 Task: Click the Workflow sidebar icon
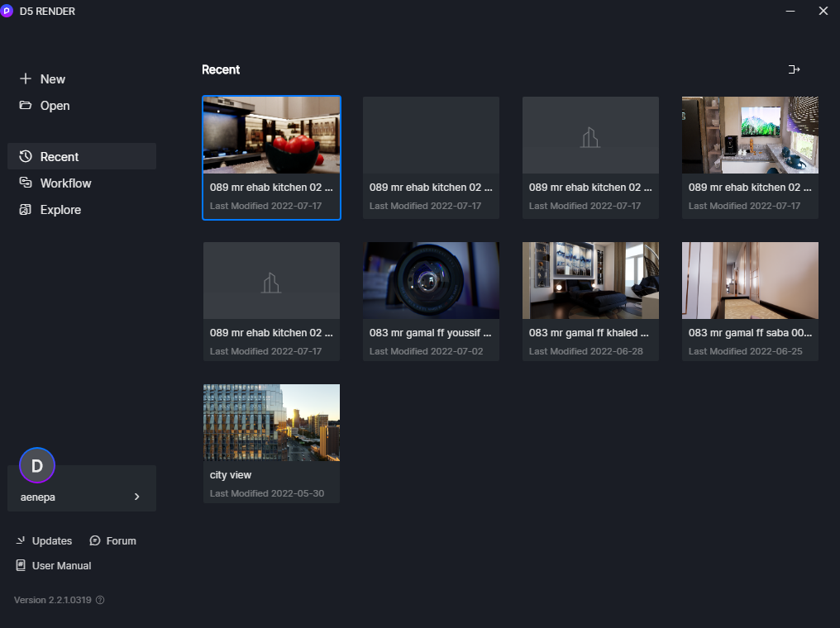[x=25, y=183]
